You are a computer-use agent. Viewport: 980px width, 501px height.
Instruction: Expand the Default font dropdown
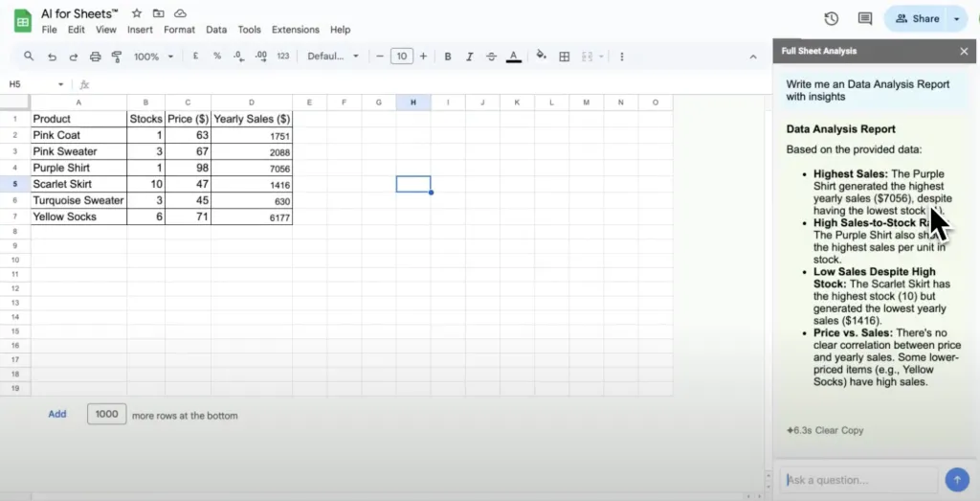tap(332, 57)
